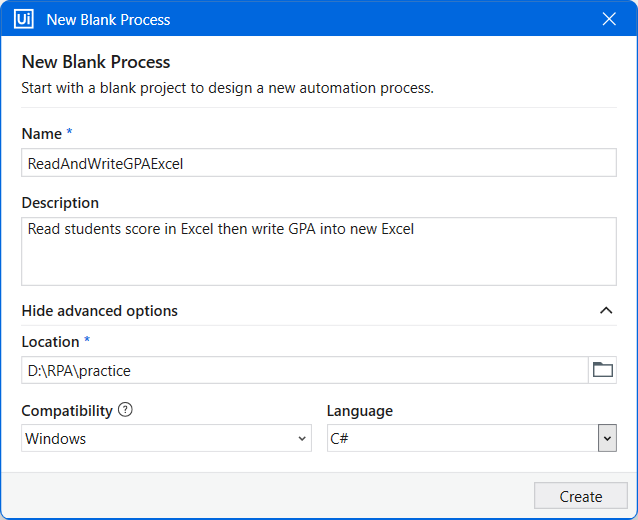The height and width of the screenshot is (520, 638).
Task: Click the subtitle about starting a blank project
Action: (x=227, y=88)
